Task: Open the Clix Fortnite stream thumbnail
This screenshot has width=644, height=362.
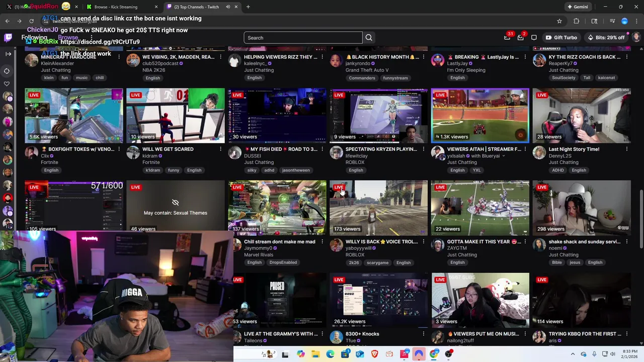Action: pyautogui.click(x=74, y=116)
